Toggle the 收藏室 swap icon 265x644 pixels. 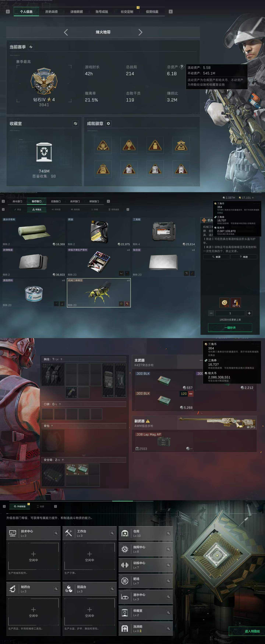click(x=75, y=124)
